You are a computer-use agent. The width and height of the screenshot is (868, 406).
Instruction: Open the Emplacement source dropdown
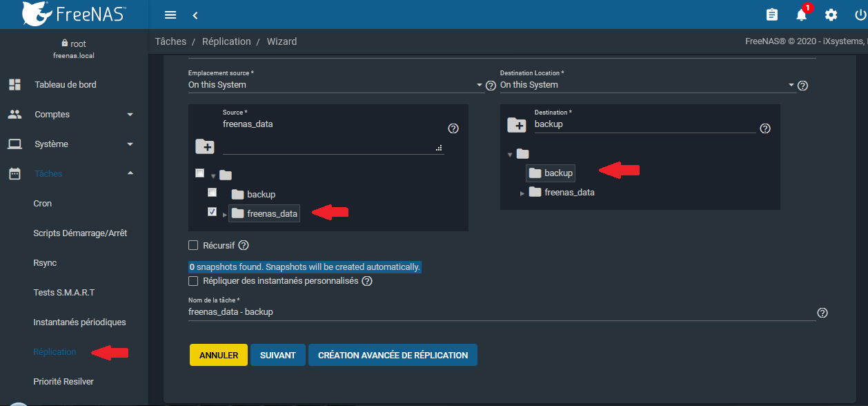335,85
